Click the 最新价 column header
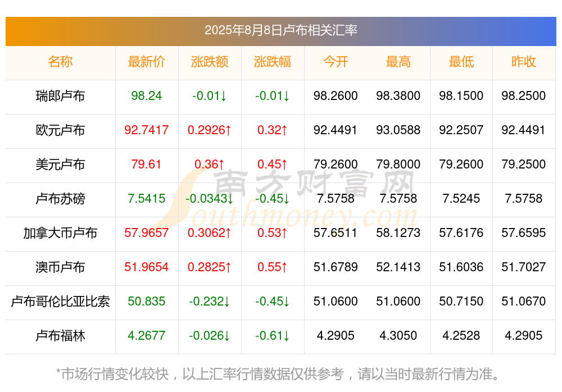Image resolution: width=562 pixels, height=392 pixels. (x=146, y=62)
